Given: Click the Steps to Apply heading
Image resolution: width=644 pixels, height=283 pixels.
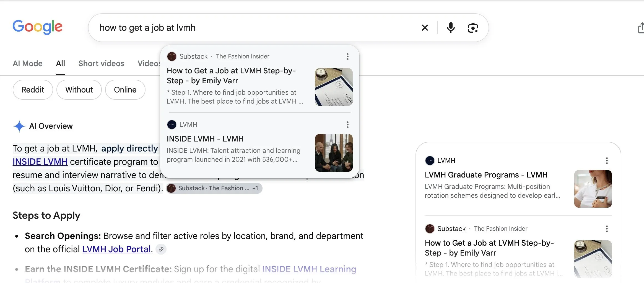Looking at the screenshot, I should pyautogui.click(x=46, y=215).
